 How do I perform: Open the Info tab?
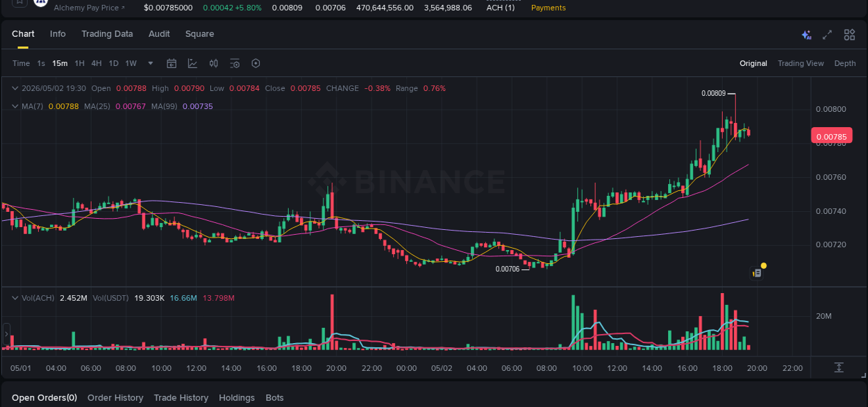click(x=58, y=34)
